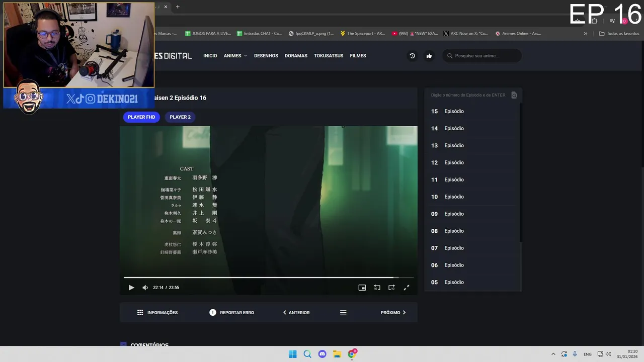Open 'ARC Now on X' bookmark

tap(466, 34)
